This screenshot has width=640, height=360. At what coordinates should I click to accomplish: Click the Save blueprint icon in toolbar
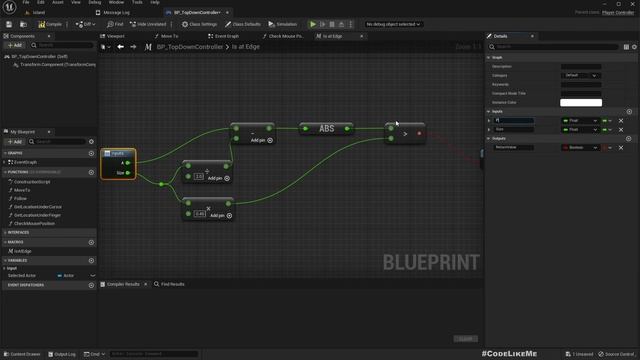[9, 24]
